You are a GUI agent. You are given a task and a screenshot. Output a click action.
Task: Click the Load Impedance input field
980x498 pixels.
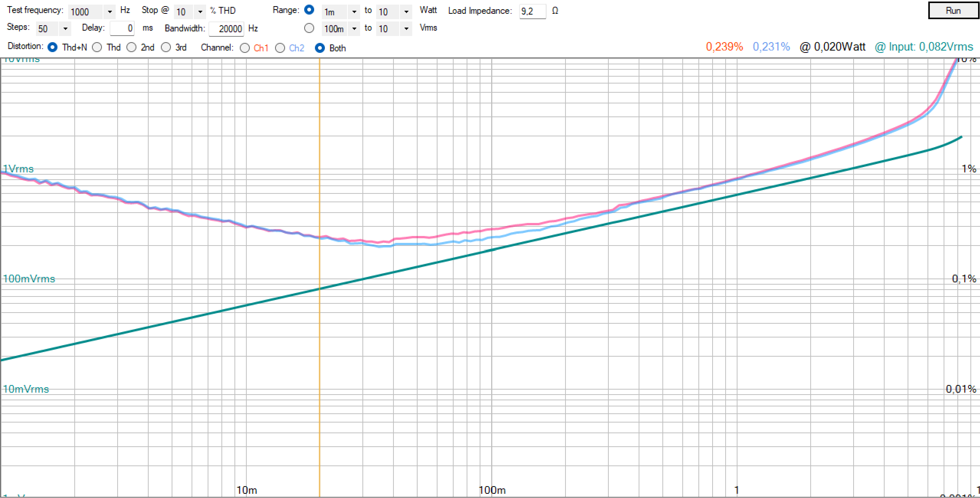pyautogui.click(x=532, y=11)
